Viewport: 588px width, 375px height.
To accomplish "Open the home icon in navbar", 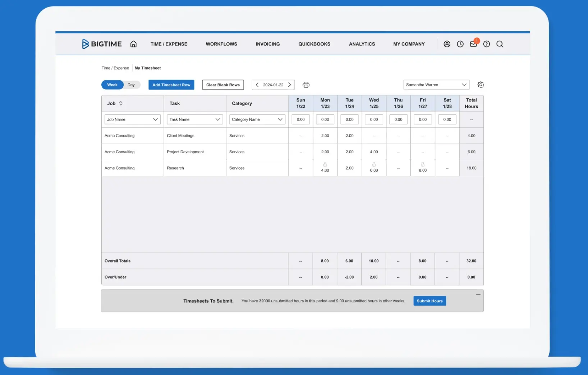I will tap(133, 44).
